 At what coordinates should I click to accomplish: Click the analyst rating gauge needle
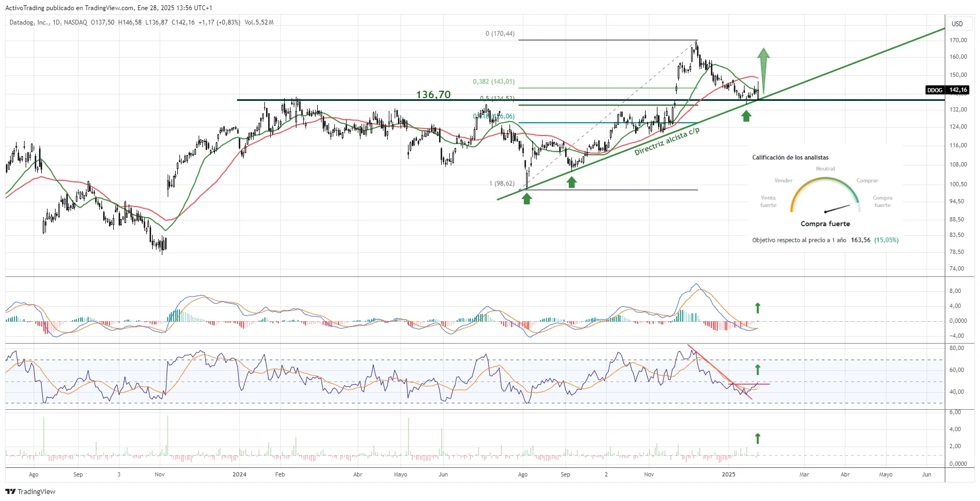(x=837, y=208)
